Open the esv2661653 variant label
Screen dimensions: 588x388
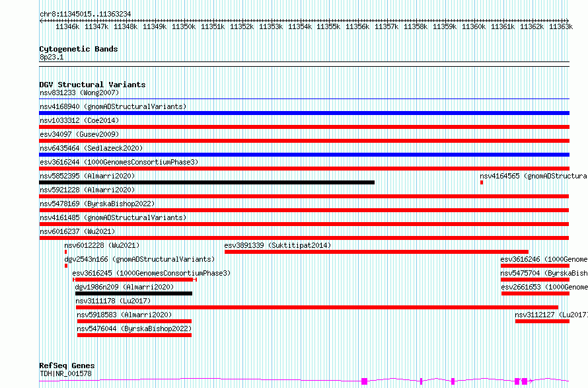click(x=544, y=287)
